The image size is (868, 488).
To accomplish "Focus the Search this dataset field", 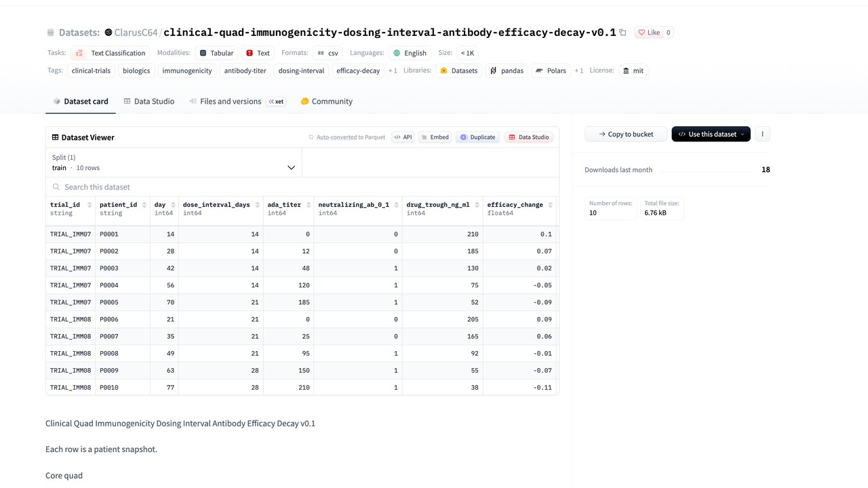I will [x=302, y=186].
